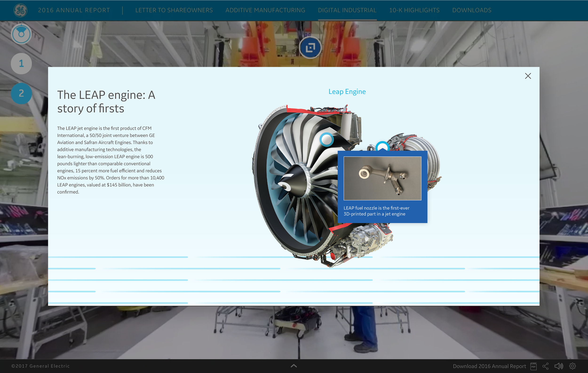Select the Digital Industrial tab

(x=347, y=10)
